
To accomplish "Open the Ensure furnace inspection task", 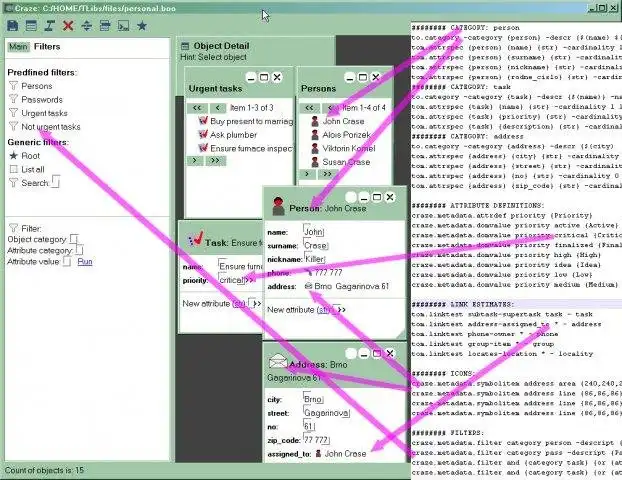I will click(x=252, y=148).
